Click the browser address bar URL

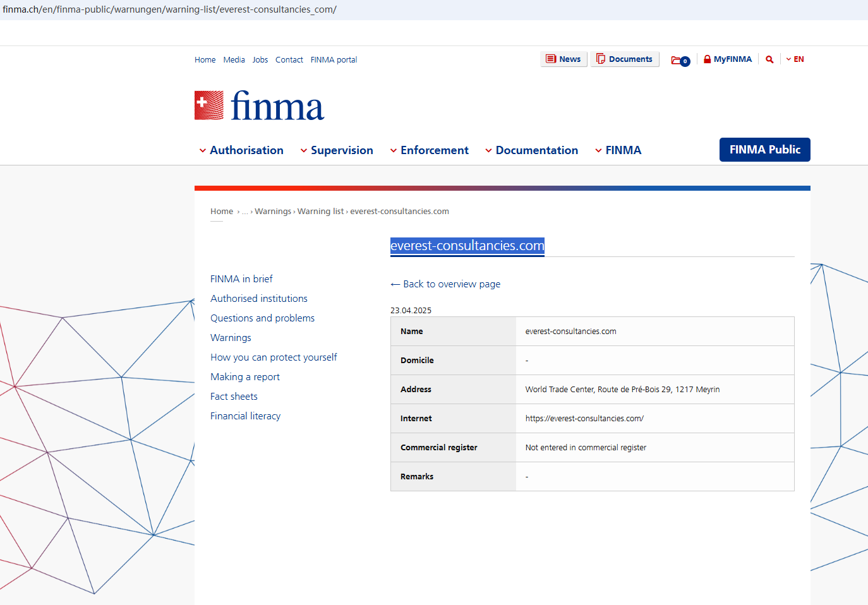(169, 9)
